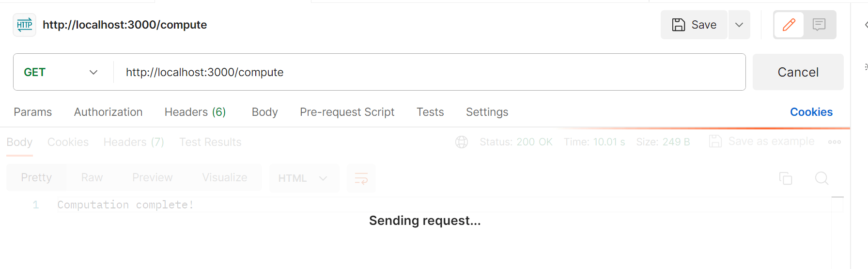
Task: Select the Preview response view
Action: tap(153, 177)
